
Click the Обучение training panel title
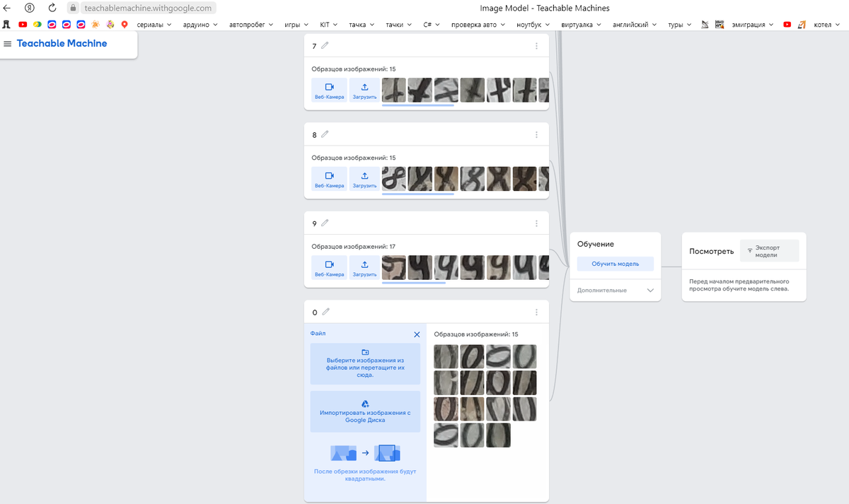(596, 244)
